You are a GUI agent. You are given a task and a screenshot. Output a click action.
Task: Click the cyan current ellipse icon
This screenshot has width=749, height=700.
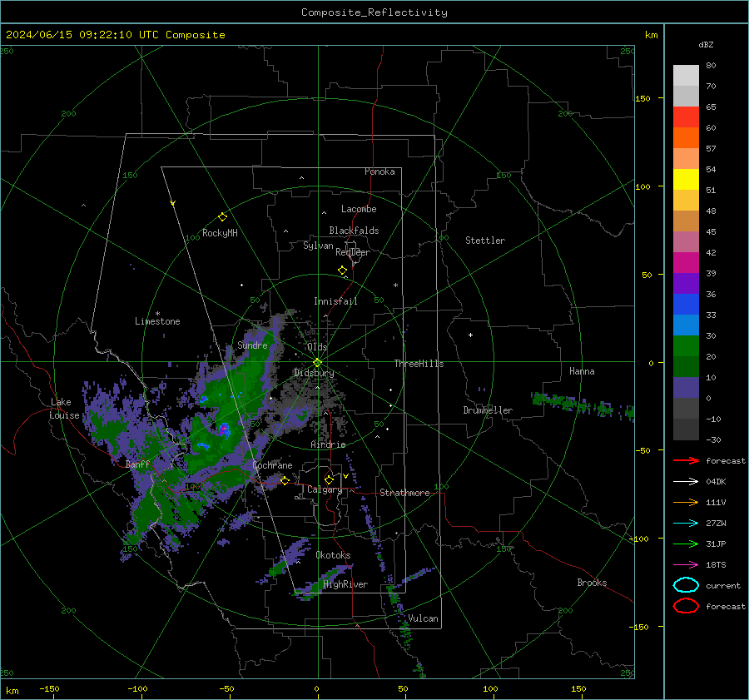click(686, 585)
